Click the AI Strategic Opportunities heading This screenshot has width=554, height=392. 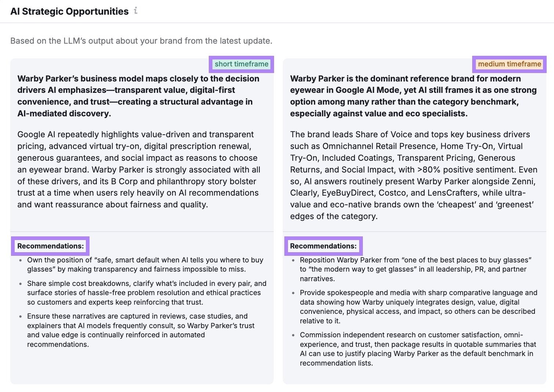69,11
